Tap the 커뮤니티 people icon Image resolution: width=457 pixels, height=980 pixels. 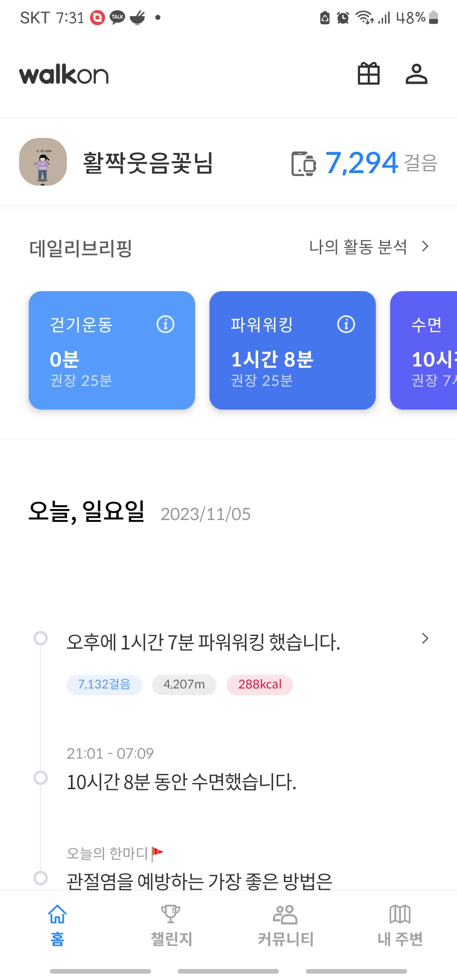coord(285,914)
